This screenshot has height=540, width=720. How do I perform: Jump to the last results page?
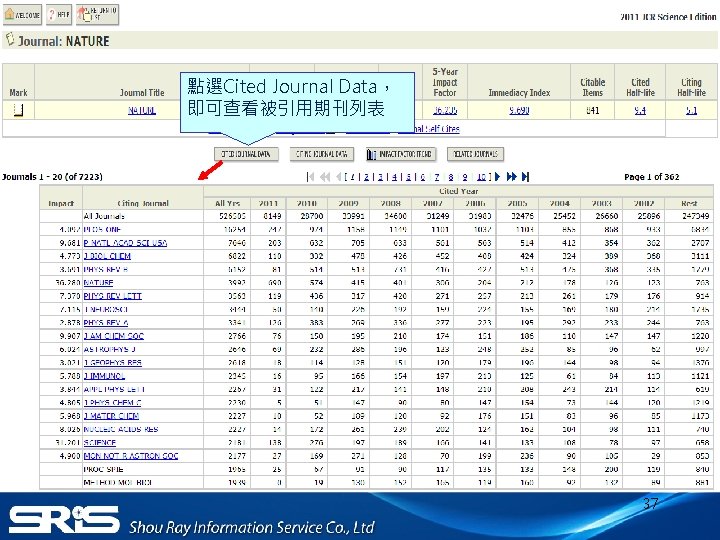click(525, 177)
